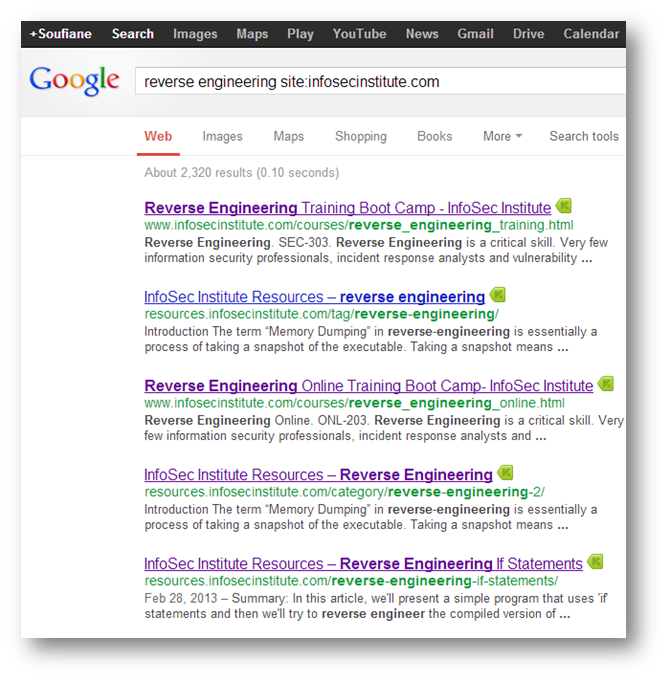This screenshot has height=680, width=668.
Task: Click green icon beside If Statements result
Action: click(x=595, y=562)
